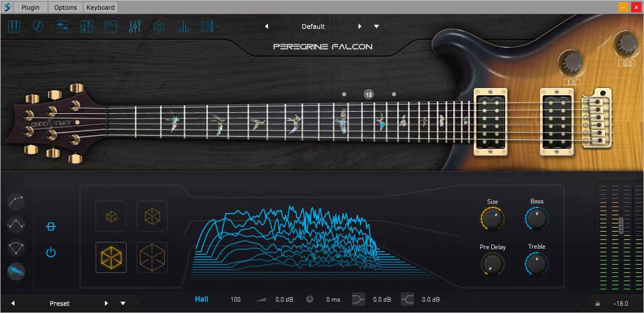Click the treble 0.0 dB value
The height and width of the screenshot is (313, 644).
431,300
